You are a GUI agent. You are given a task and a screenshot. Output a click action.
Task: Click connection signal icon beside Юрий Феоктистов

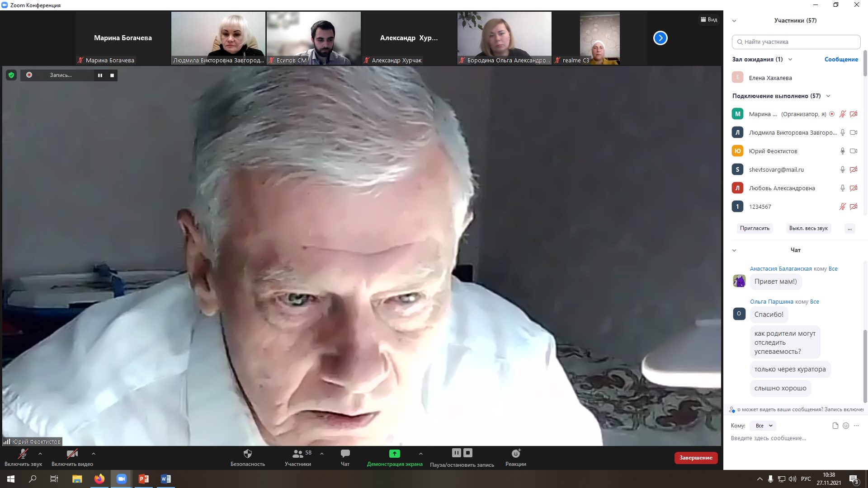click(7, 441)
